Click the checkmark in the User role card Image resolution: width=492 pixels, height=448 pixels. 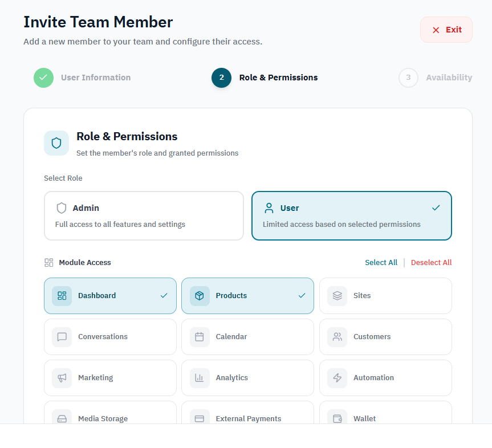click(436, 207)
